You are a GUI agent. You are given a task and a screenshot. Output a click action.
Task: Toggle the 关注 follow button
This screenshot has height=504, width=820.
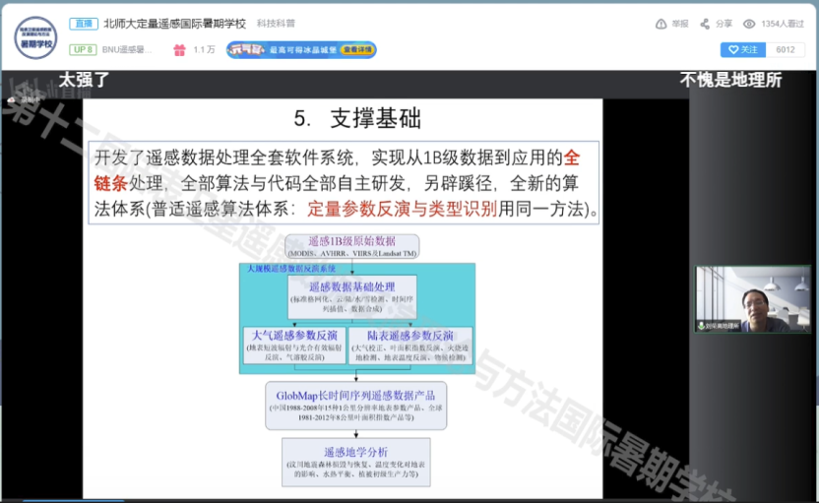742,49
